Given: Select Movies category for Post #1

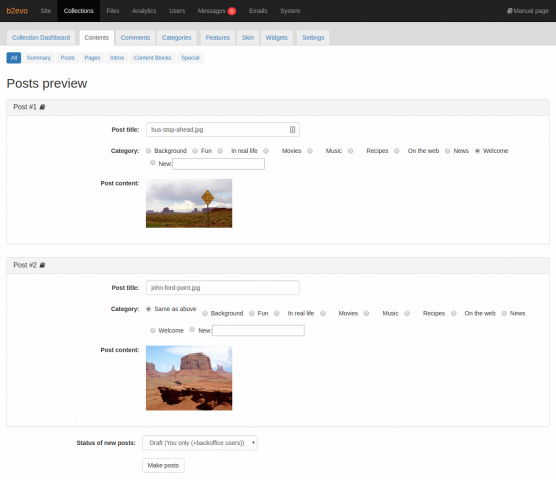Looking at the screenshot, I should click(x=266, y=151).
